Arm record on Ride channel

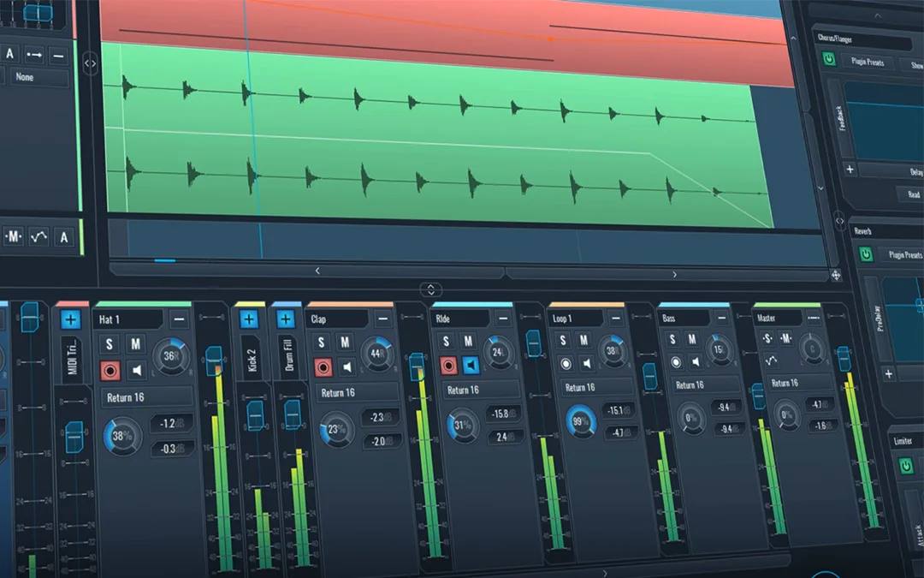(448, 366)
